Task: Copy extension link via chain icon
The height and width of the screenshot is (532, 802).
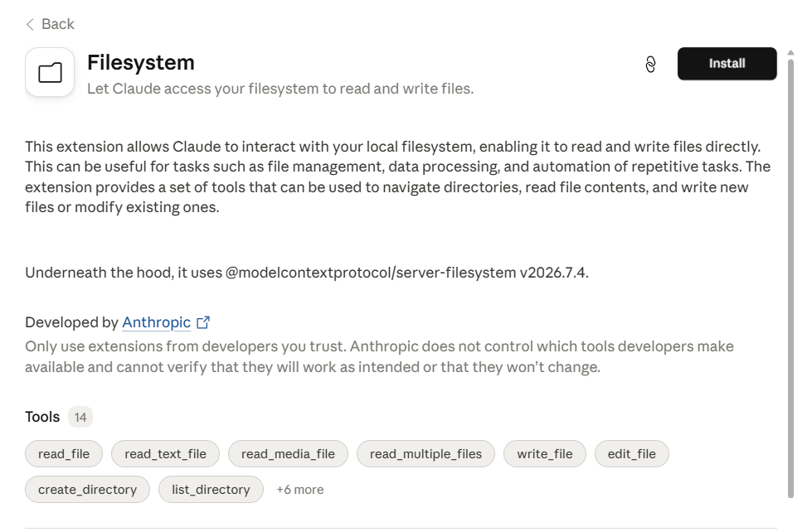Action: (x=650, y=65)
